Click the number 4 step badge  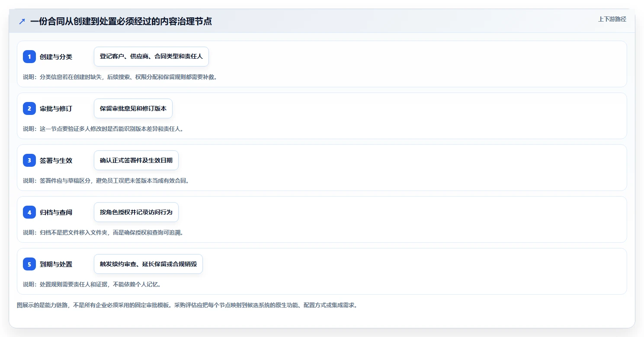[29, 212]
